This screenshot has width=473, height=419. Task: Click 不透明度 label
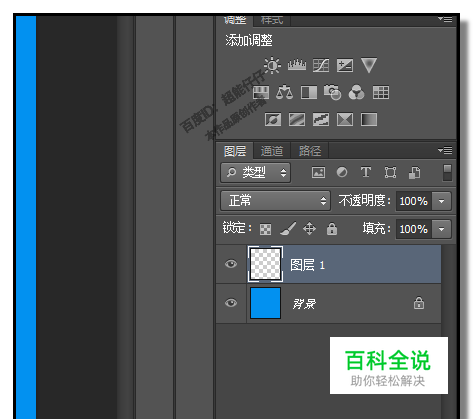coord(365,201)
